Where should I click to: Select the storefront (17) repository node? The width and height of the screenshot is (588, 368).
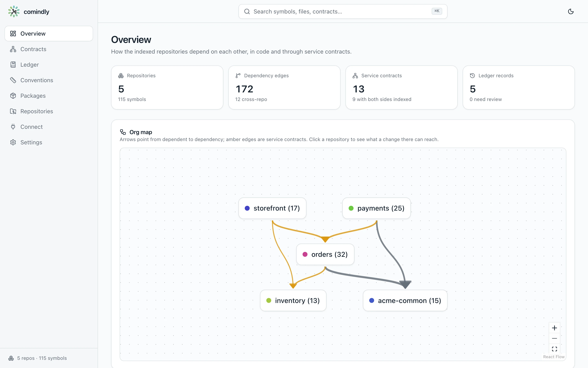(x=272, y=208)
